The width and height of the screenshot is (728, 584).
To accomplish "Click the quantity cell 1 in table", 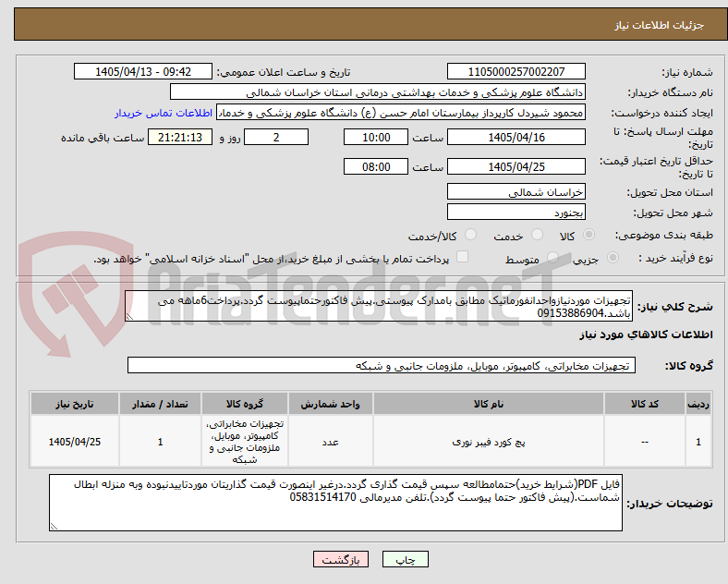I will coord(160,442).
